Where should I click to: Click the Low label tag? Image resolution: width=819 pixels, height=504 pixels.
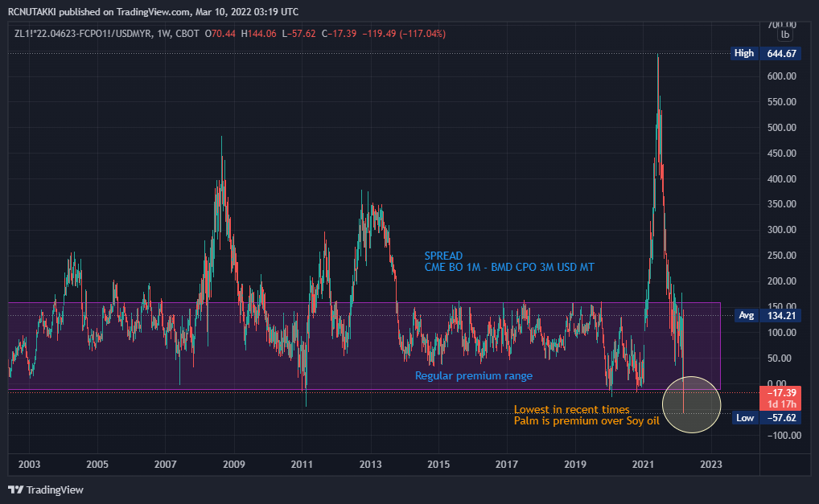[745, 418]
